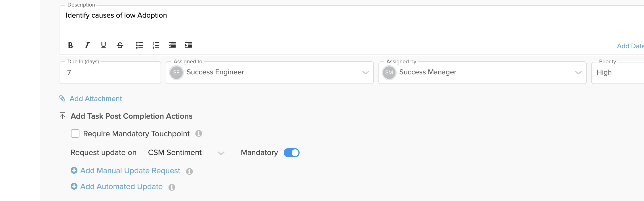Underline the description text

pos(104,45)
